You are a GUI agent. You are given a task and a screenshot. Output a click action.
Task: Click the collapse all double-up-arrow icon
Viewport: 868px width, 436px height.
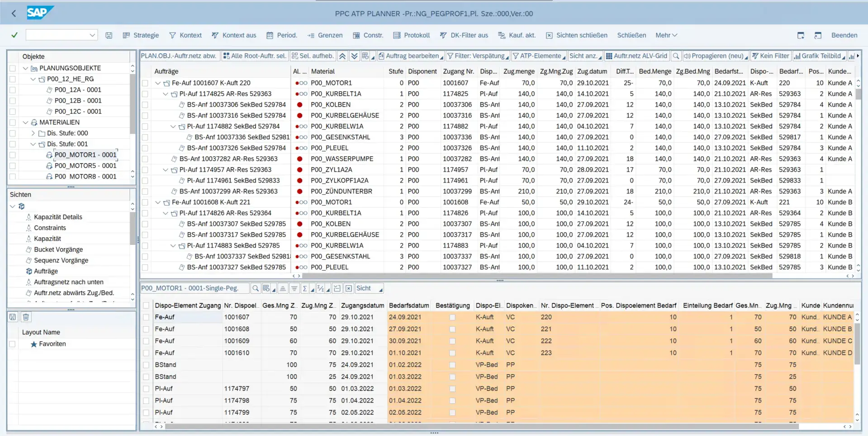[342, 56]
